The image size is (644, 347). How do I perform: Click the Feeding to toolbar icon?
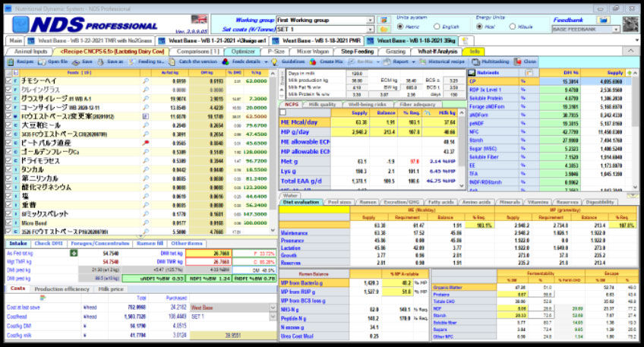pyautogui.click(x=132, y=62)
